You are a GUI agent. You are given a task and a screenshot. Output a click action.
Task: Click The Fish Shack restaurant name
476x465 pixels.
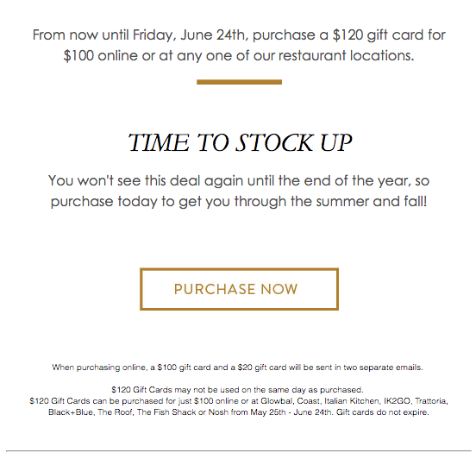(166, 412)
